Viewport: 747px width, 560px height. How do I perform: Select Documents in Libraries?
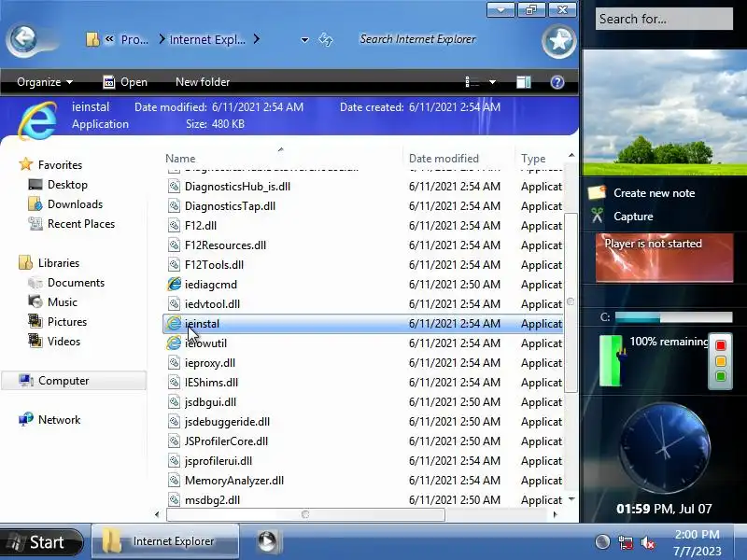(x=76, y=283)
